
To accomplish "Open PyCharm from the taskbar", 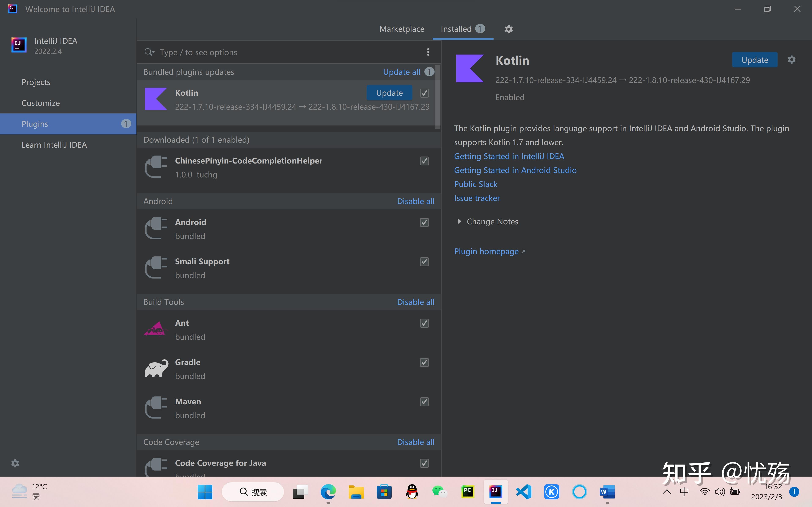I will click(x=467, y=492).
